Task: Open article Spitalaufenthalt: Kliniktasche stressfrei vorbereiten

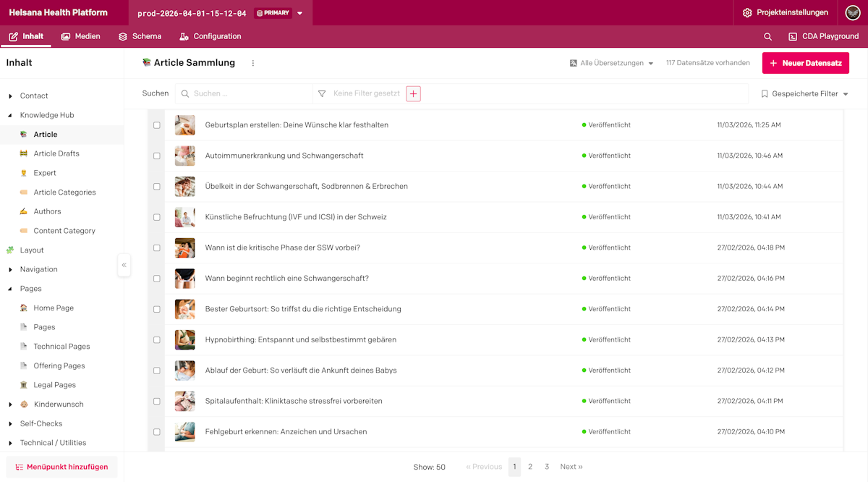Action: [294, 401]
